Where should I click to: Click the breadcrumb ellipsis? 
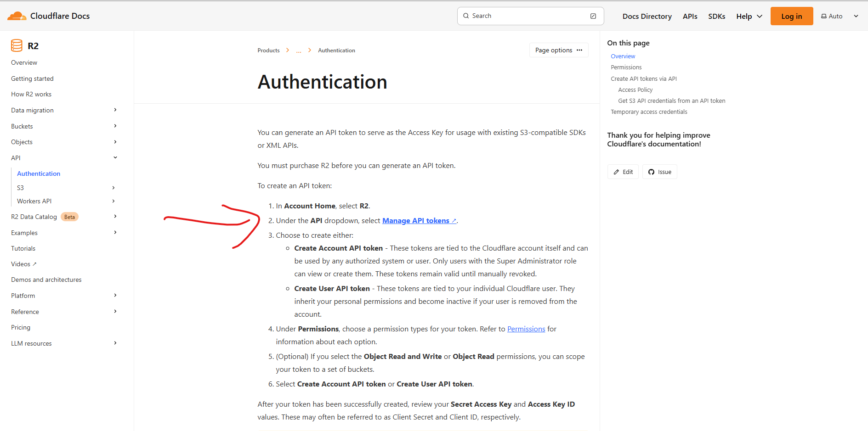(x=299, y=50)
